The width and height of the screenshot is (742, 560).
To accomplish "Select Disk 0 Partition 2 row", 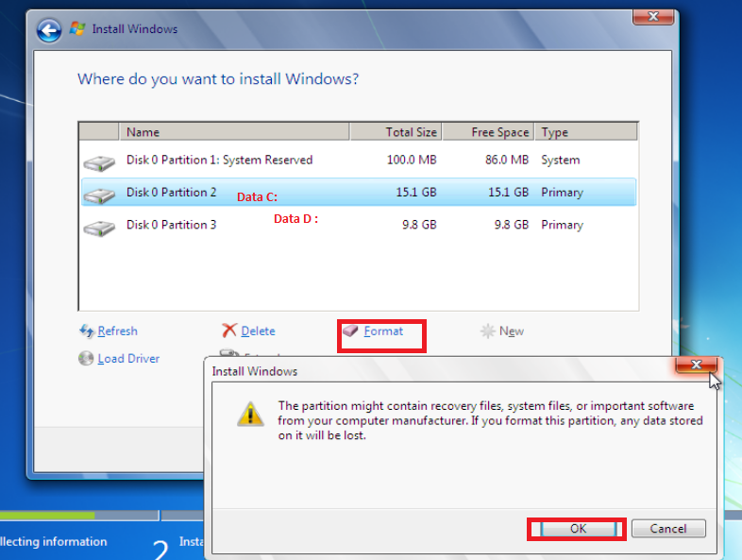I will [358, 193].
